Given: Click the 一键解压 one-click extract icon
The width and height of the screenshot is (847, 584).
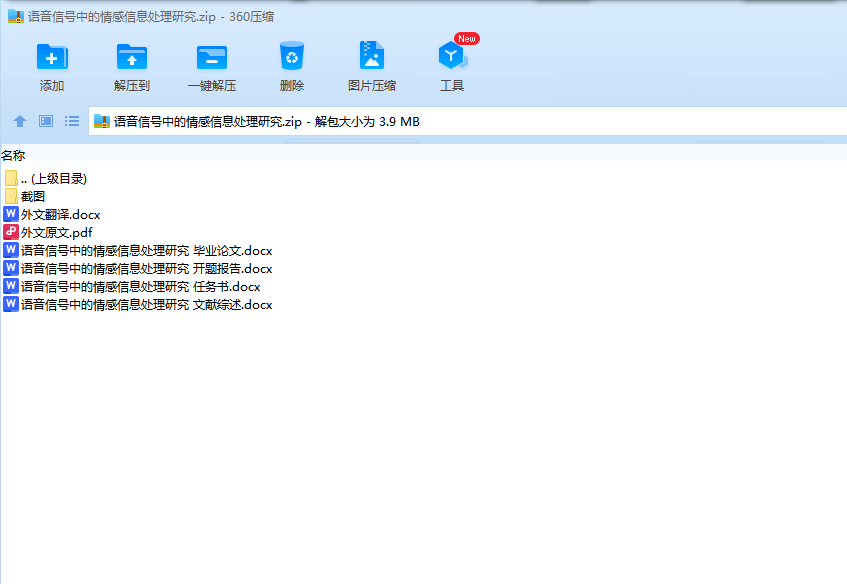Looking at the screenshot, I should click(212, 57).
